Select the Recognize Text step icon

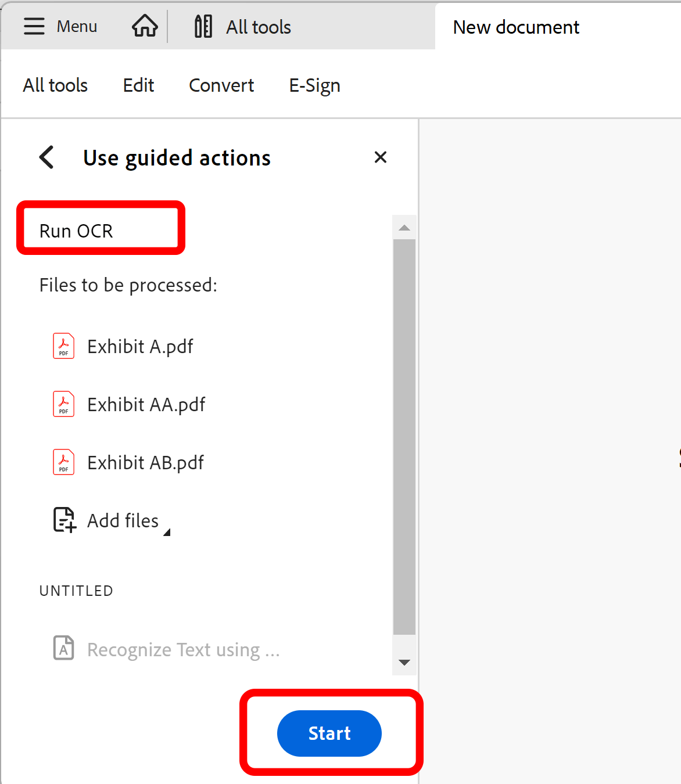(x=63, y=649)
